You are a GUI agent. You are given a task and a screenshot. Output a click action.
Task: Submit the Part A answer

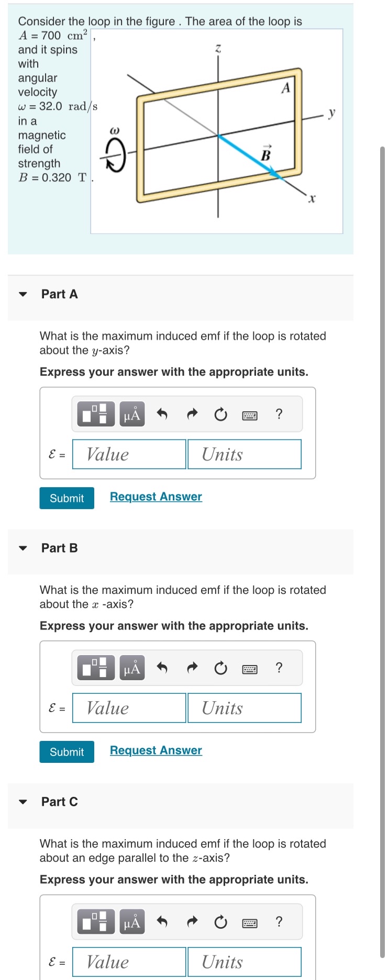[66, 498]
